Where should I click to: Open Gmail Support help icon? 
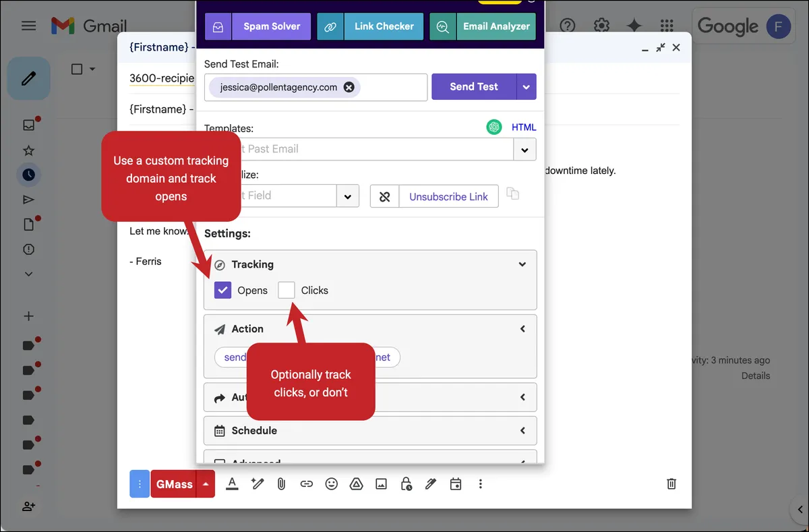pos(568,26)
